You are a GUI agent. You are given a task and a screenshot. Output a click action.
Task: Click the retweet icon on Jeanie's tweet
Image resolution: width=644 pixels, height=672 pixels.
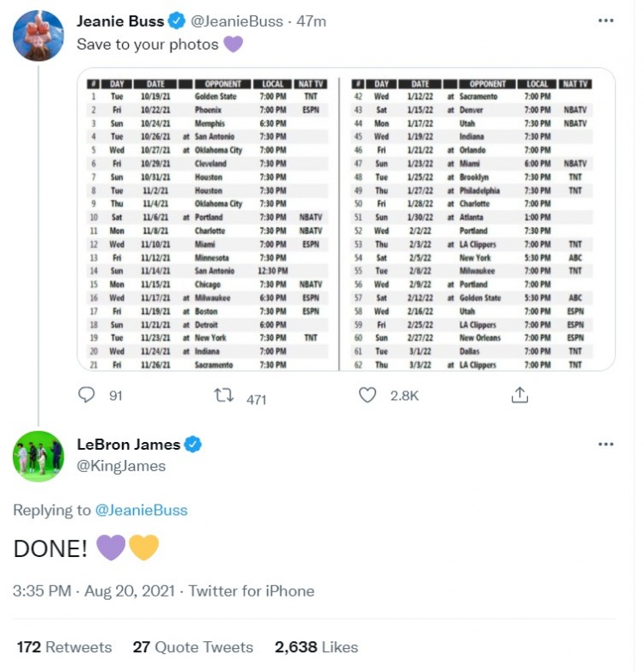click(226, 395)
